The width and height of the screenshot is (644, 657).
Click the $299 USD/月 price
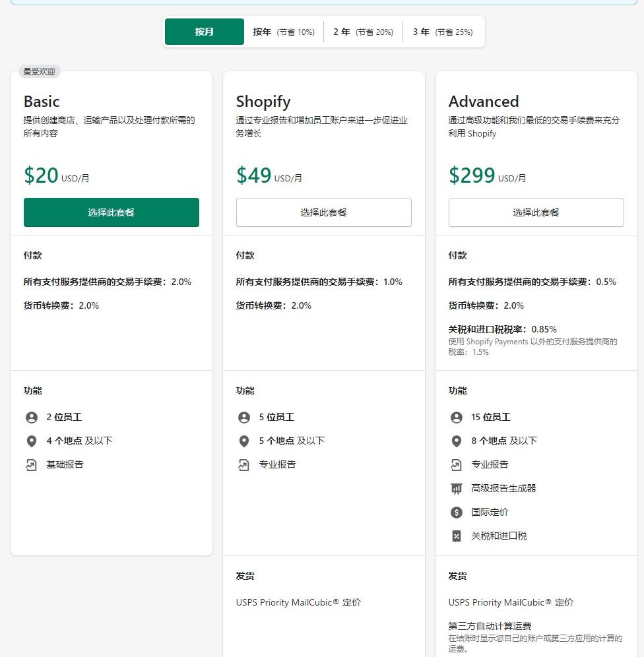point(487,175)
